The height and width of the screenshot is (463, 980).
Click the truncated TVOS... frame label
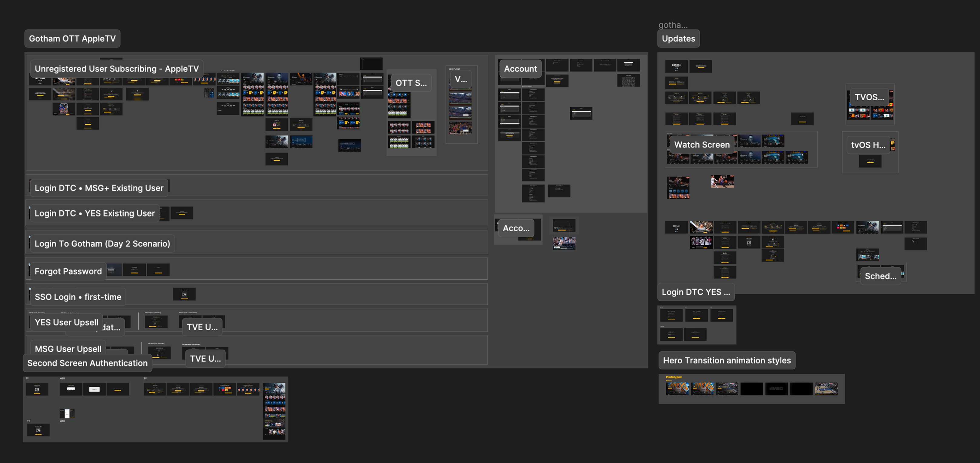(869, 97)
